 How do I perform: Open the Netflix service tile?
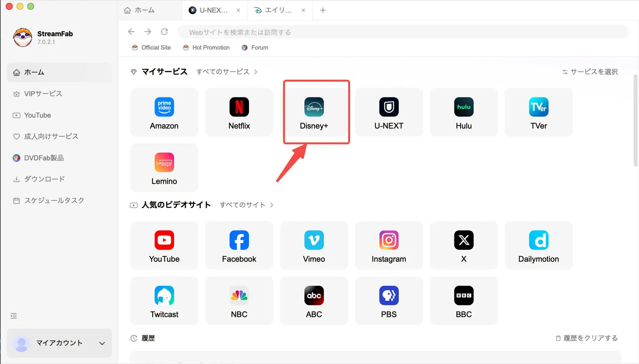[239, 112]
